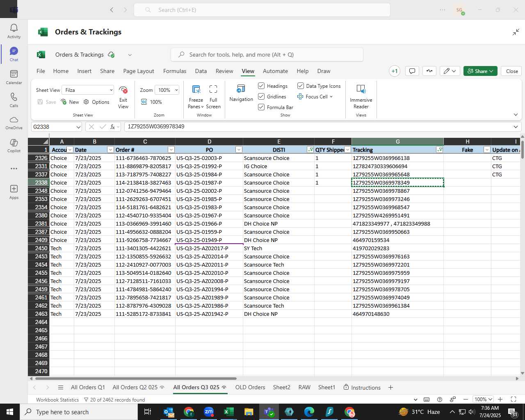The image size is (525, 420).
Task: Open Excel from Windows taskbar
Action: [228, 412]
